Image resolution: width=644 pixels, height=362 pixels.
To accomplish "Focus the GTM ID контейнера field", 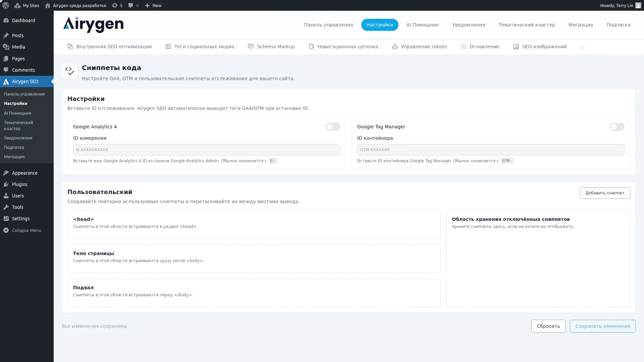I will 491,150.
